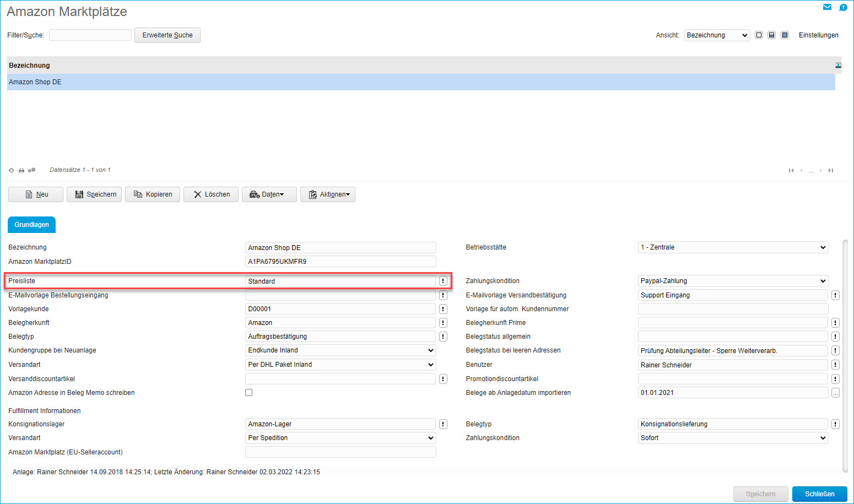Viewport: 854px width, 504px height.
Task: Open Versandart Per Spedition dropdown
Action: [340, 438]
